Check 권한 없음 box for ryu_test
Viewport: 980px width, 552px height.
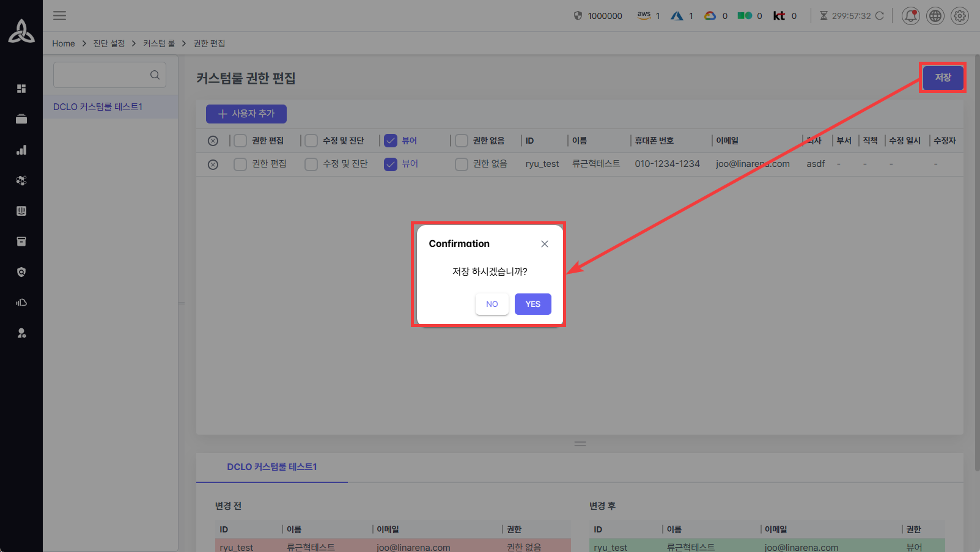[x=462, y=164]
